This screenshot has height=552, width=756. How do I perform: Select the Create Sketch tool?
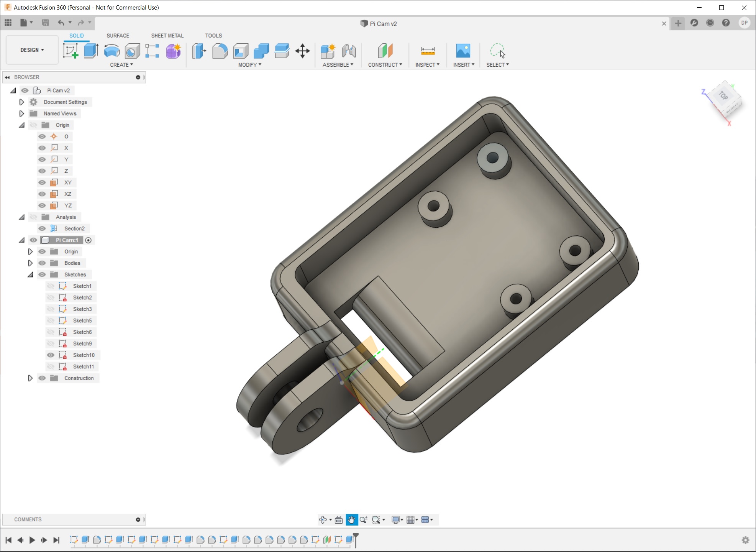tap(71, 51)
